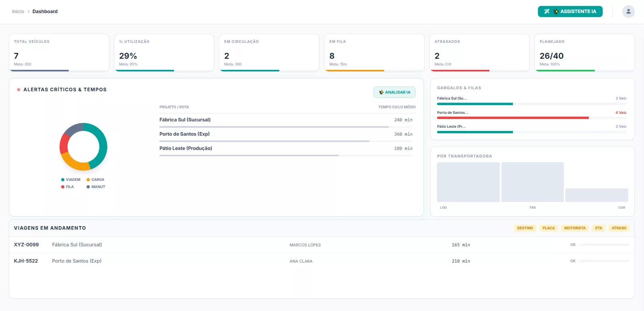Click the LOG transportadora bar
This screenshot has height=311, width=644.
click(x=468, y=182)
